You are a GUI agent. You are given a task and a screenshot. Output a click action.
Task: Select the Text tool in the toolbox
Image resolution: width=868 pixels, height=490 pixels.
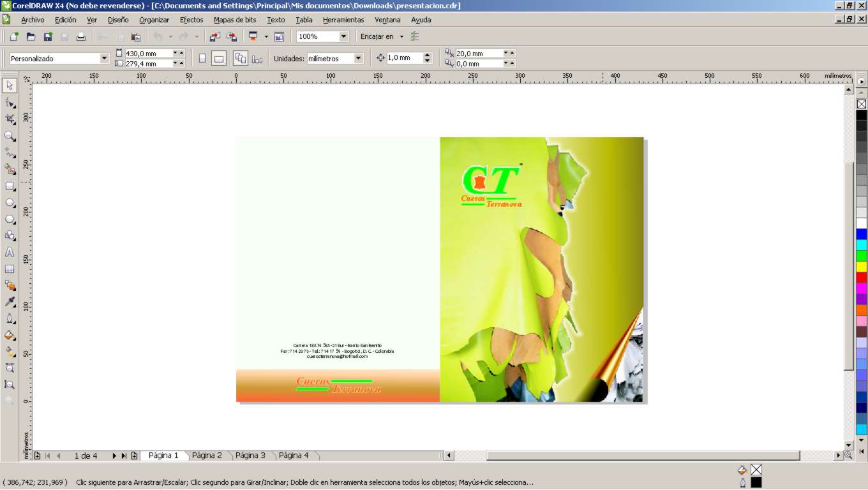click(10, 253)
